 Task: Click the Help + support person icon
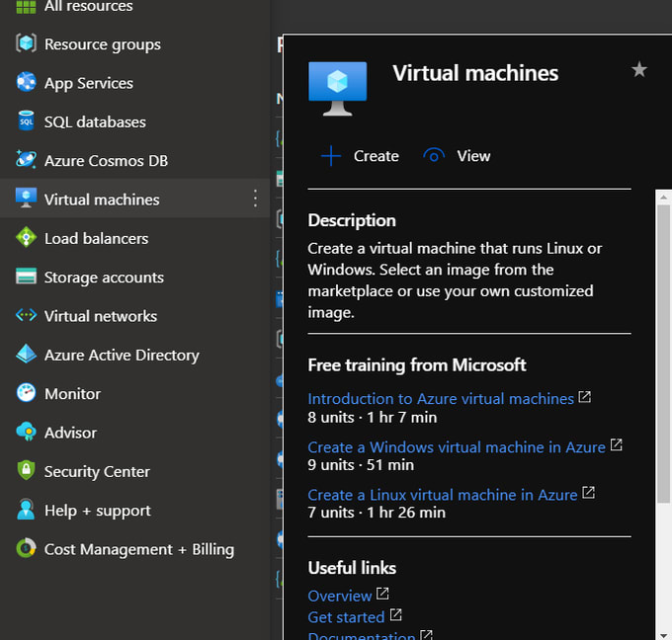[x=26, y=509]
